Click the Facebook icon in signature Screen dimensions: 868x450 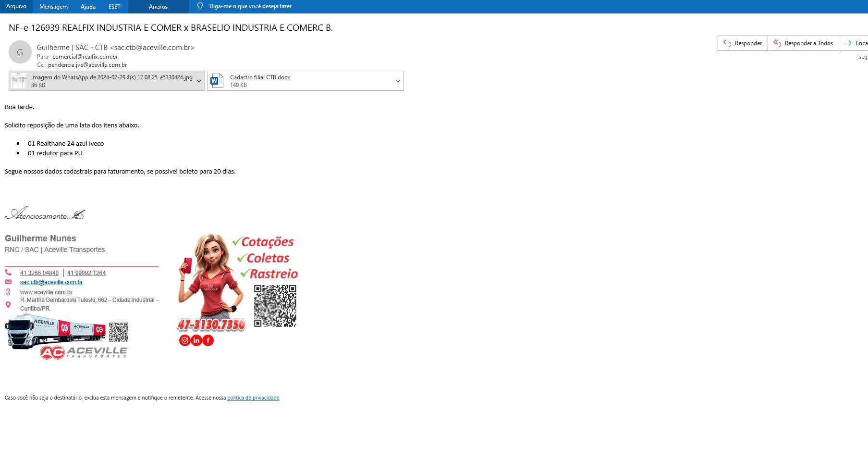click(x=208, y=340)
